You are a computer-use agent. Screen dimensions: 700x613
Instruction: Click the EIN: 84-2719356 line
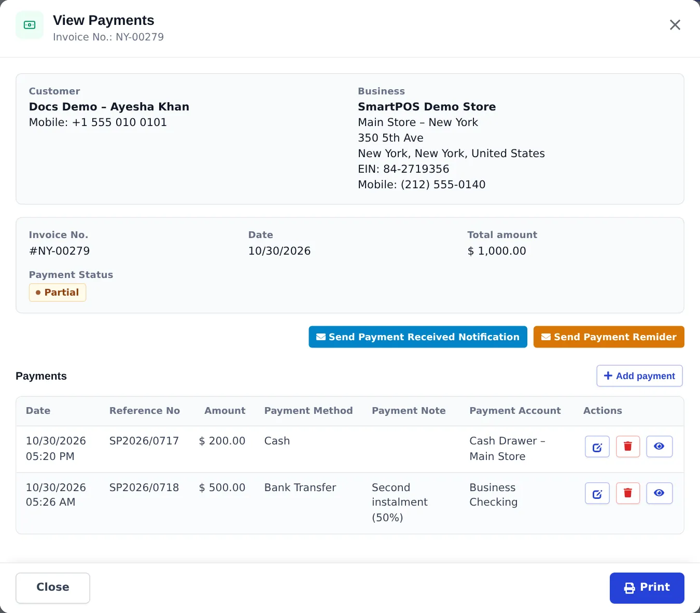403,169
